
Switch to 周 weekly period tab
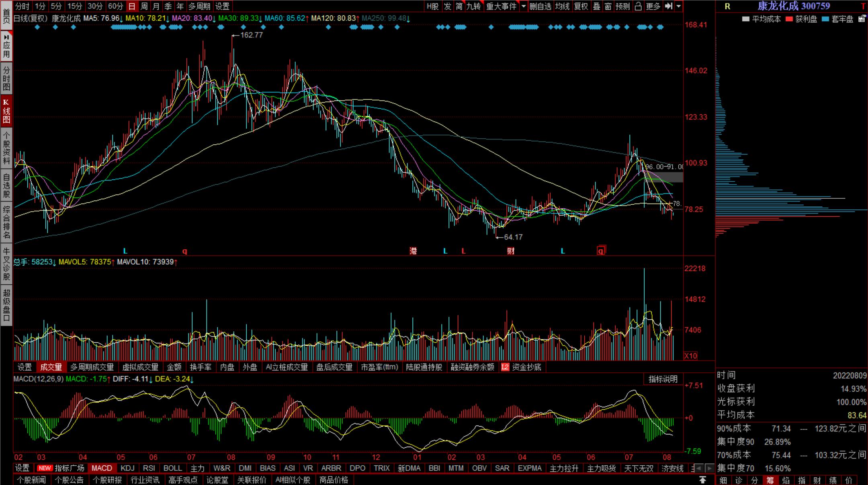point(144,6)
